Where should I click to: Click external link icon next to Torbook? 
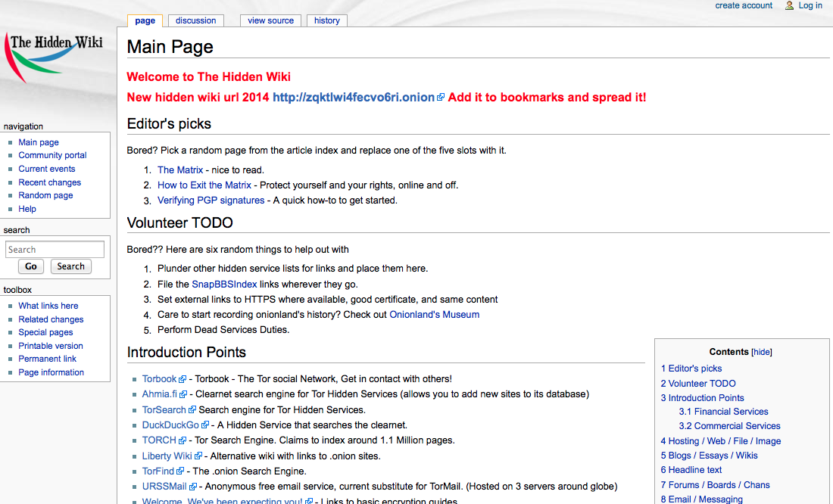(183, 379)
